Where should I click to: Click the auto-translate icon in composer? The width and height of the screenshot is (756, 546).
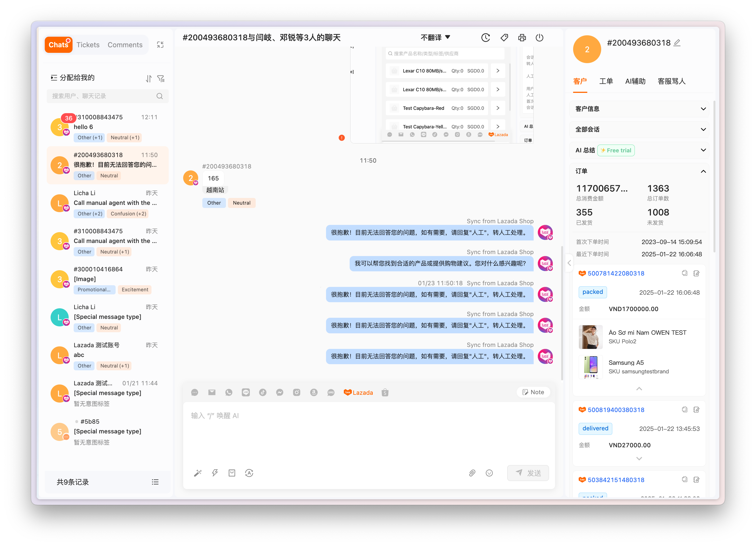point(249,473)
